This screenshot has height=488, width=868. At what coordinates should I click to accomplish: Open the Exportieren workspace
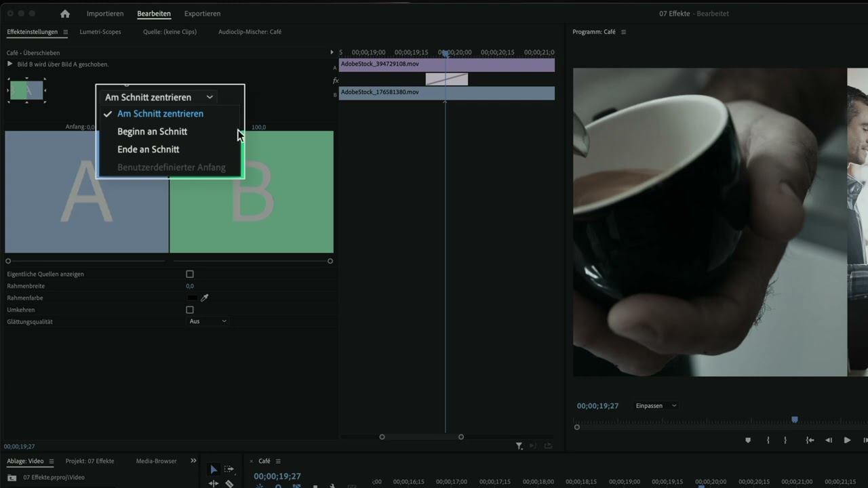202,14
